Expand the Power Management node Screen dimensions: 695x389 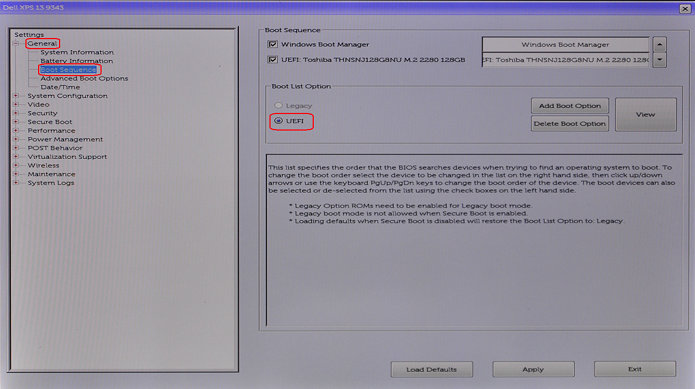[16, 139]
